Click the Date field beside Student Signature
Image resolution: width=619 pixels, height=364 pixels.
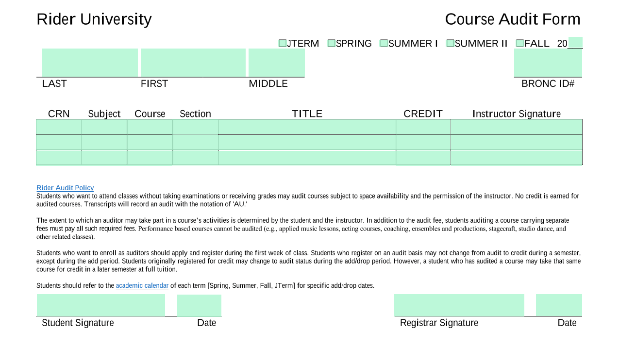pos(200,305)
